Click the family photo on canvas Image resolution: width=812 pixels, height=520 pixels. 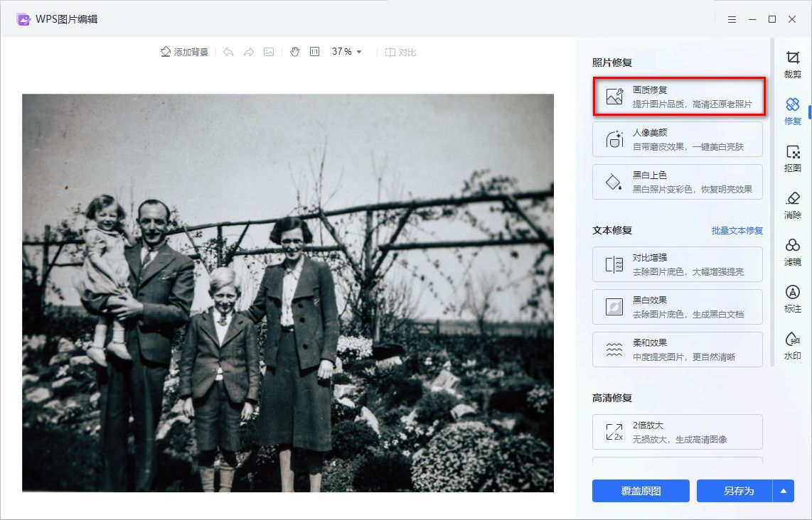click(288, 293)
